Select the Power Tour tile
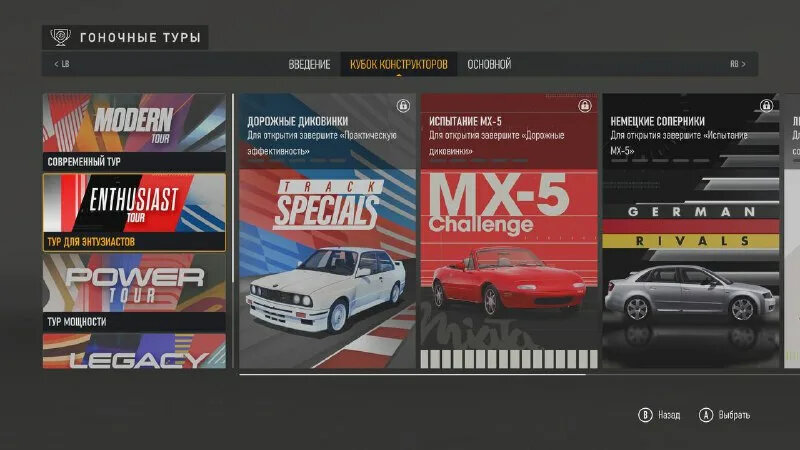The height and width of the screenshot is (450, 800). [x=134, y=292]
